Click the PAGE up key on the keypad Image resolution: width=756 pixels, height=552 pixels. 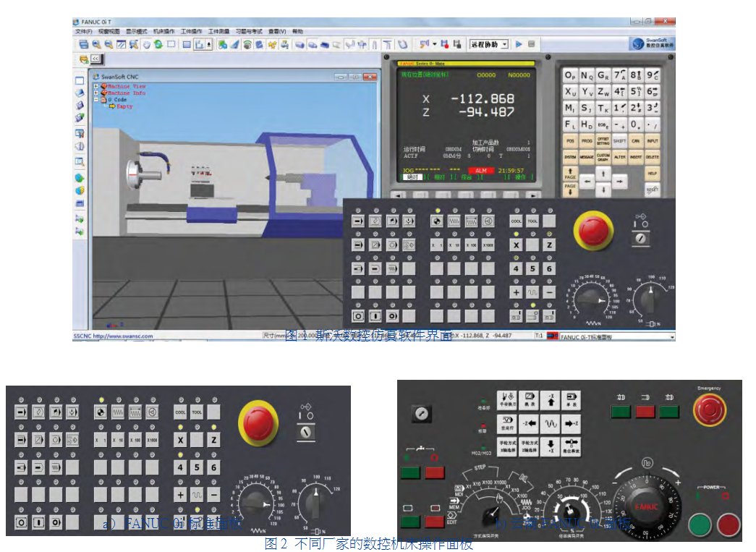(x=570, y=174)
